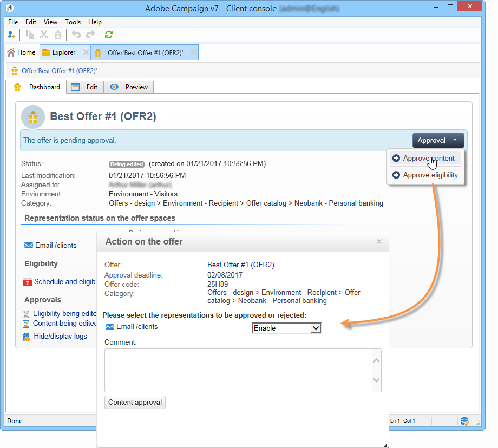Click the Cut scissors toolbar icon
498x448 pixels.
[x=44, y=35]
